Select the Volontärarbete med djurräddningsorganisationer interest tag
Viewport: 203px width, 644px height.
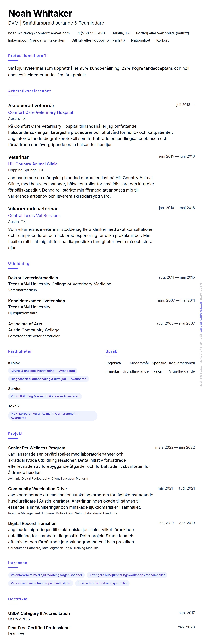tap(46, 575)
